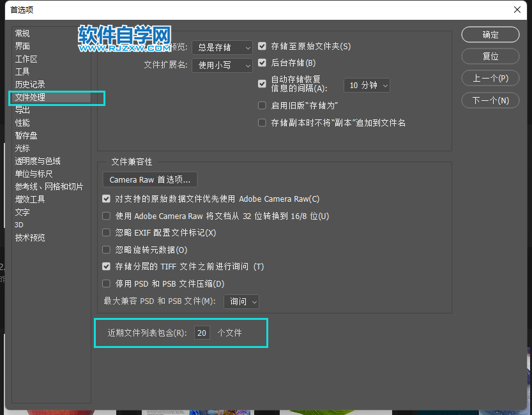
Task: Select the 界面 category
Action: [x=22, y=46]
